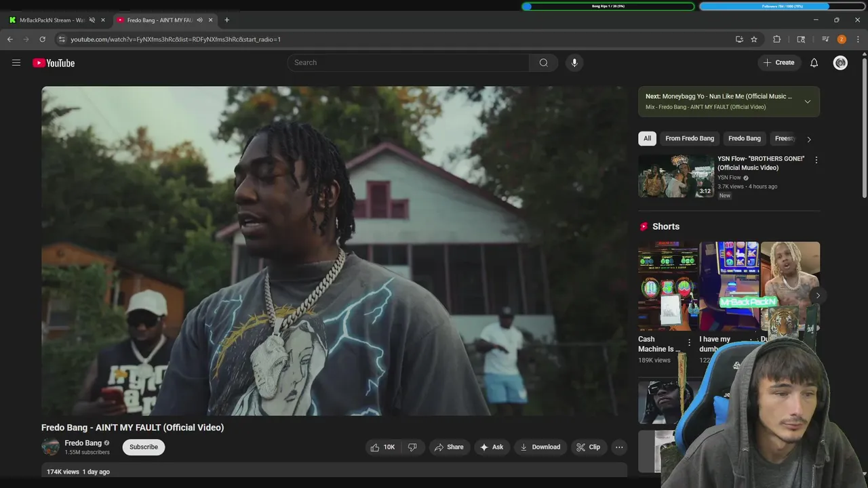Open options for Cash Machine short

(689, 343)
